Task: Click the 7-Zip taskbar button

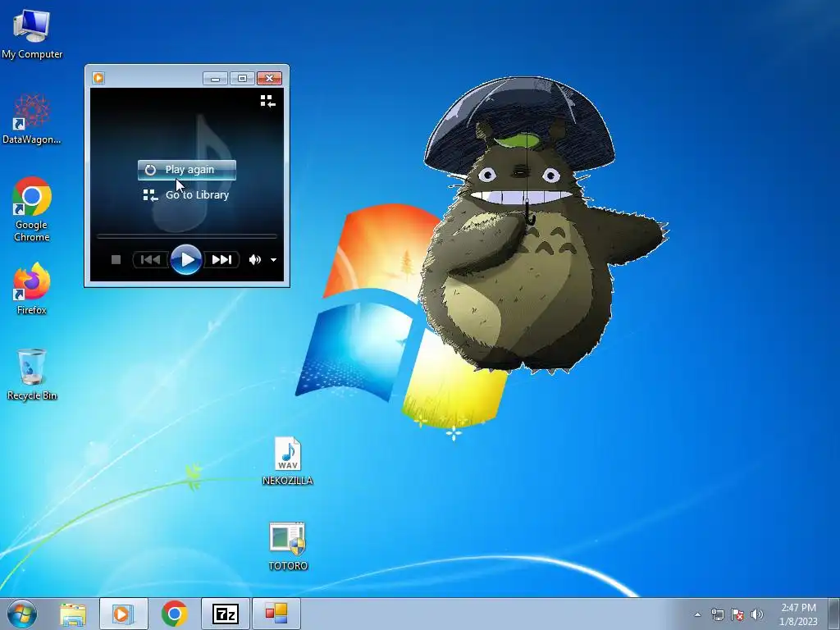Action: click(225, 614)
